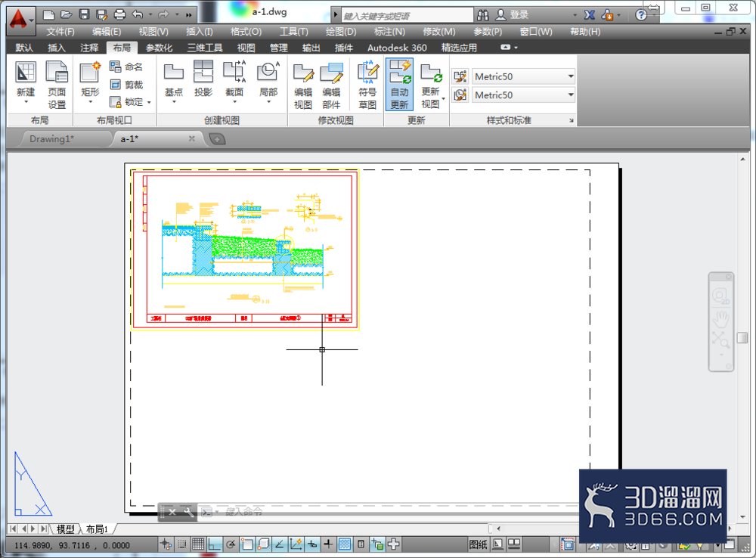Click the command line wrench customize icon
Screen dimensions: 756x558
[x=188, y=512]
